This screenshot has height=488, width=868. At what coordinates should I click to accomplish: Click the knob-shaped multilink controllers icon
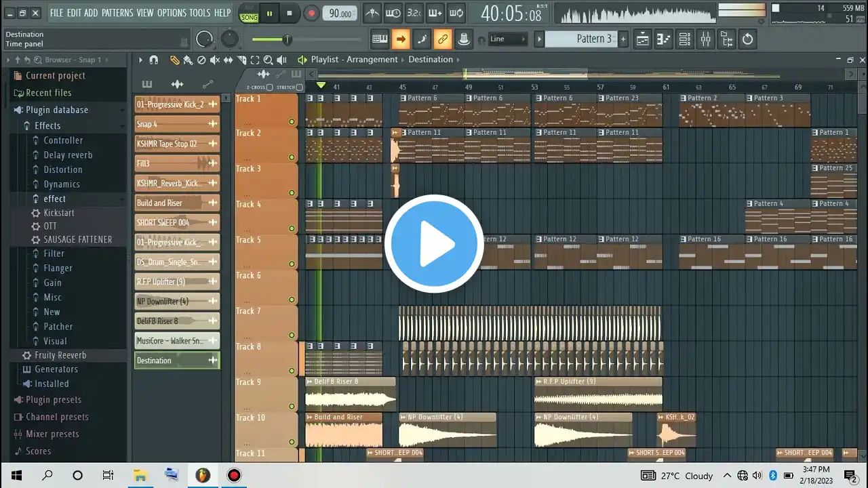(x=464, y=39)
